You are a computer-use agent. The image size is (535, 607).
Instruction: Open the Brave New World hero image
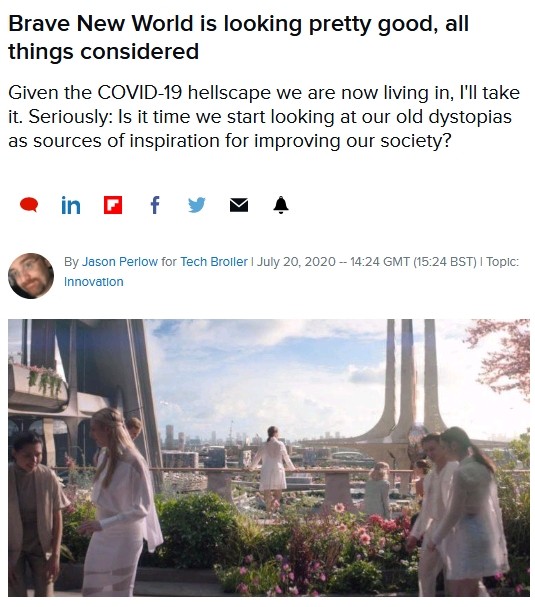[x=269, y=458]
